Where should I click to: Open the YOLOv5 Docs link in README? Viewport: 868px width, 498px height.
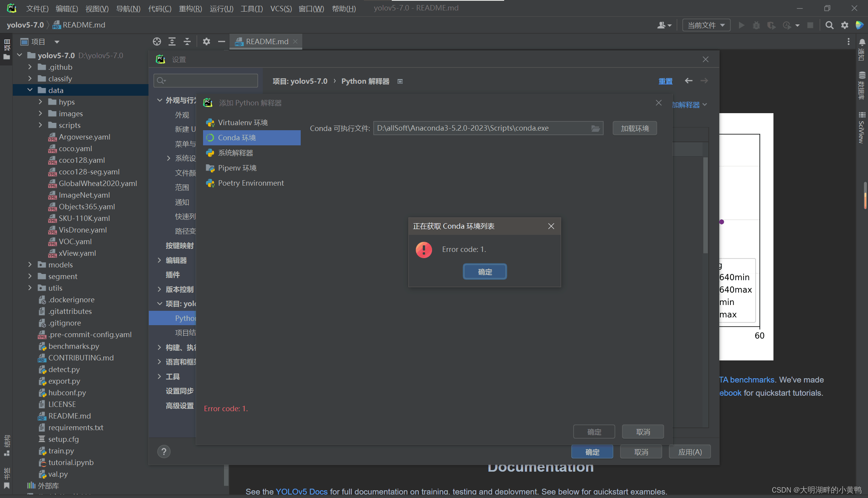point(301,491)
